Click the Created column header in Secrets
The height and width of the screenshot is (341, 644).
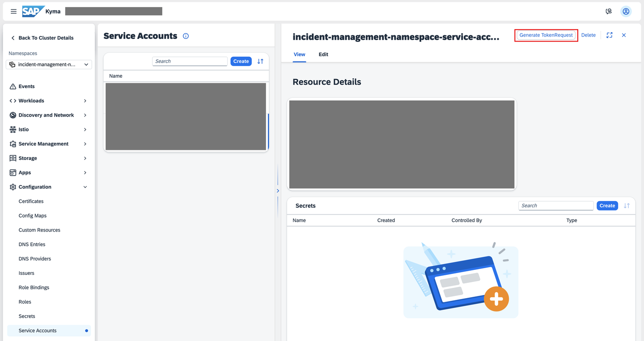click(x=386, y=220)
